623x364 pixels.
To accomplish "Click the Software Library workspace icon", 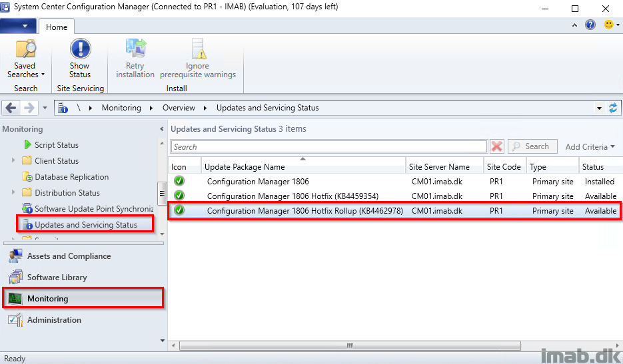I will (15, 277).
